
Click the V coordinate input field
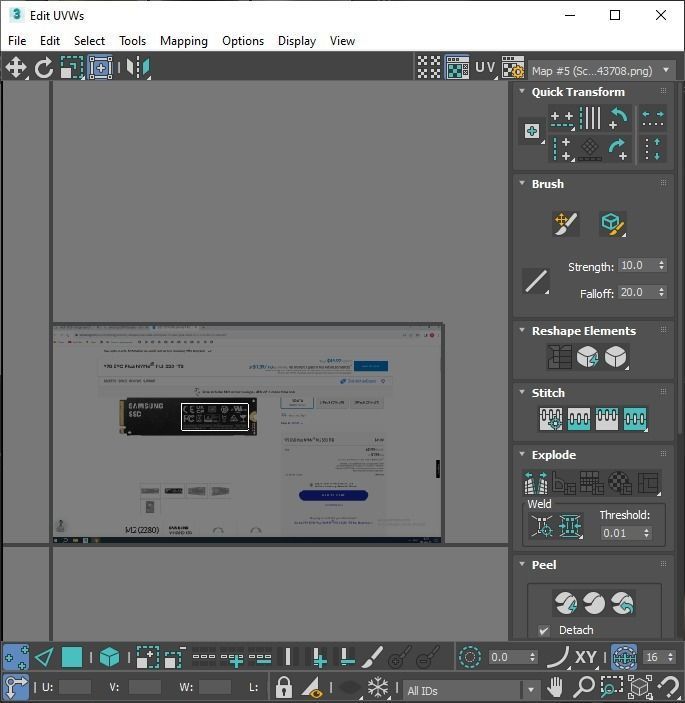tap(144, 687)
